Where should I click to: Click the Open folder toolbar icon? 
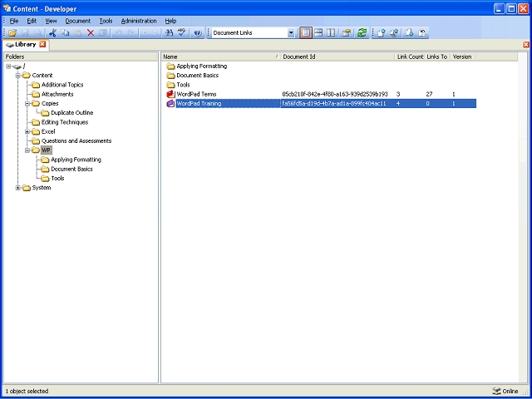pos(12,33)
